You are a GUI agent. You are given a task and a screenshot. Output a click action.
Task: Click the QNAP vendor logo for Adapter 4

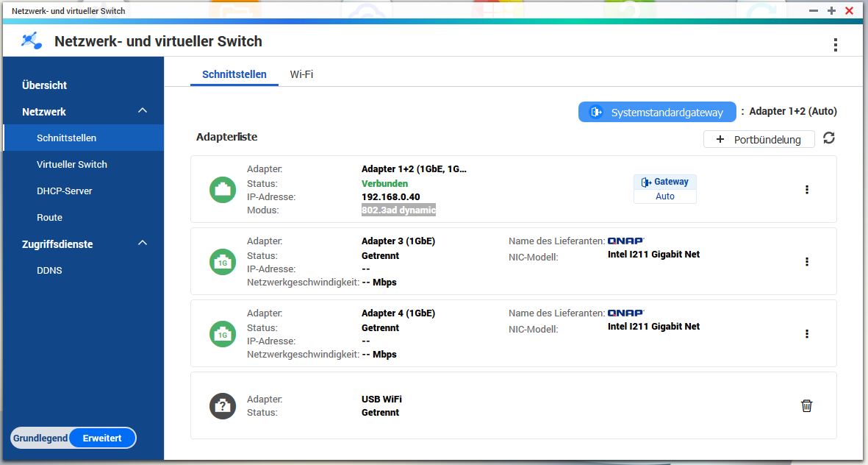[x=626, y=313]
